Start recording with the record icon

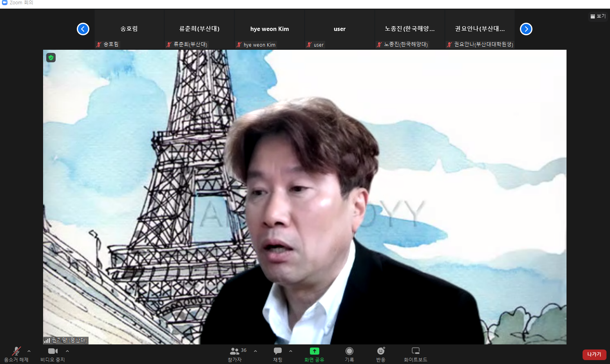click(349, 351)
